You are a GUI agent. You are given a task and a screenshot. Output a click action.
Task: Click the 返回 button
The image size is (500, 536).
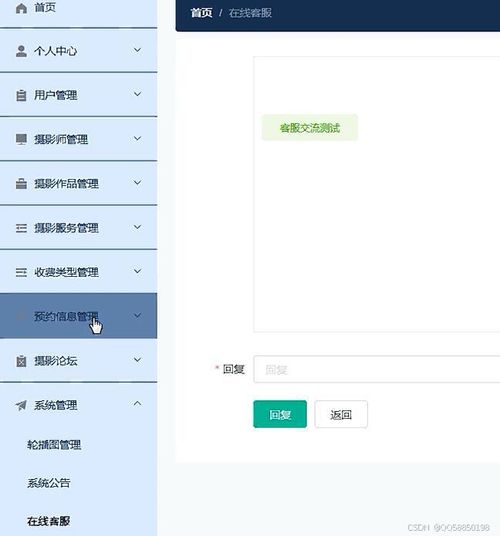[x=341, y=414]
